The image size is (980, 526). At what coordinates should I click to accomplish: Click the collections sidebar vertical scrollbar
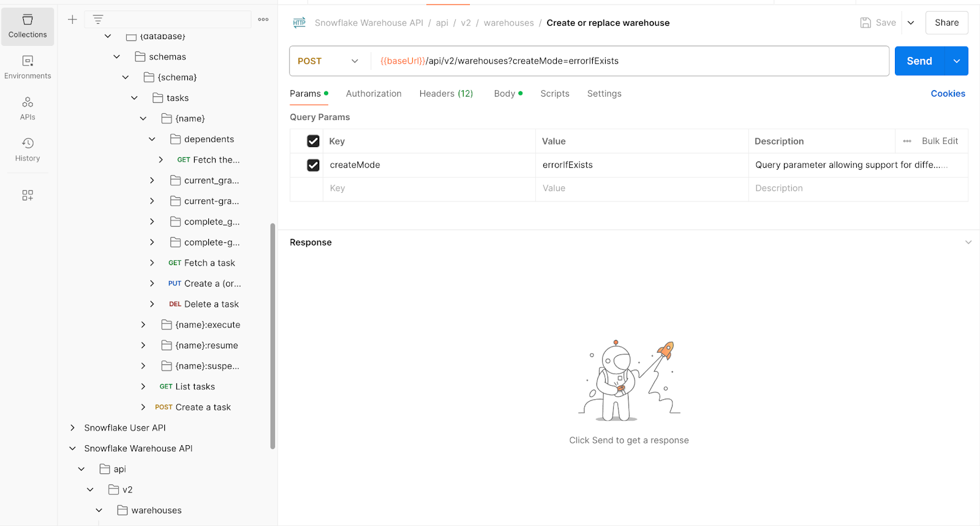point(273,336)
